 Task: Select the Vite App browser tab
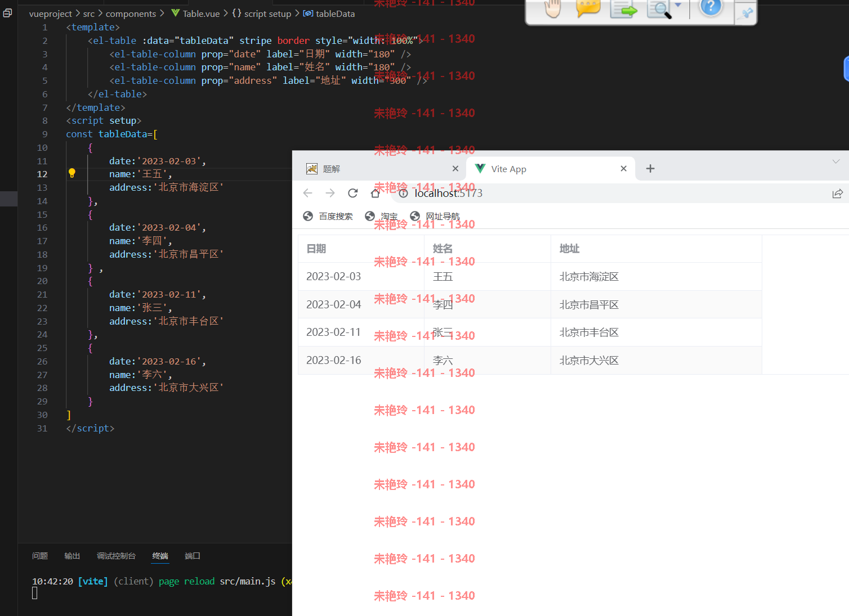click(x=551, y=169)
